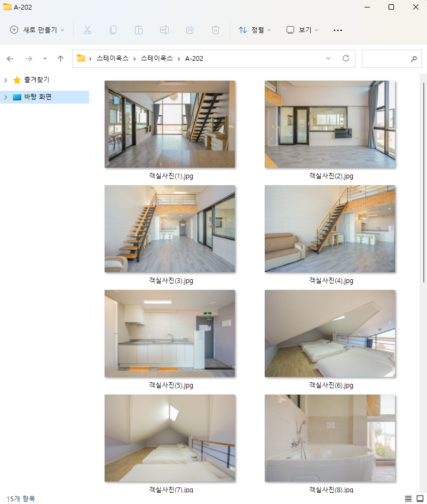This screenshot has width=427, height=504.
Task: Select thumbnail of 객실사진(8).jpg bathtub
Action: point(330,438)
